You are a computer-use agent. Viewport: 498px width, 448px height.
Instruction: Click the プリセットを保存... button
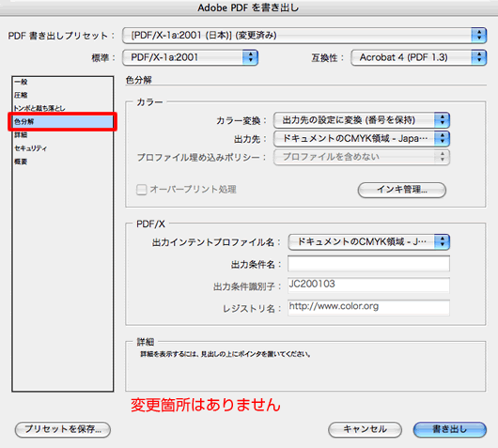click(x=63, y=429)
